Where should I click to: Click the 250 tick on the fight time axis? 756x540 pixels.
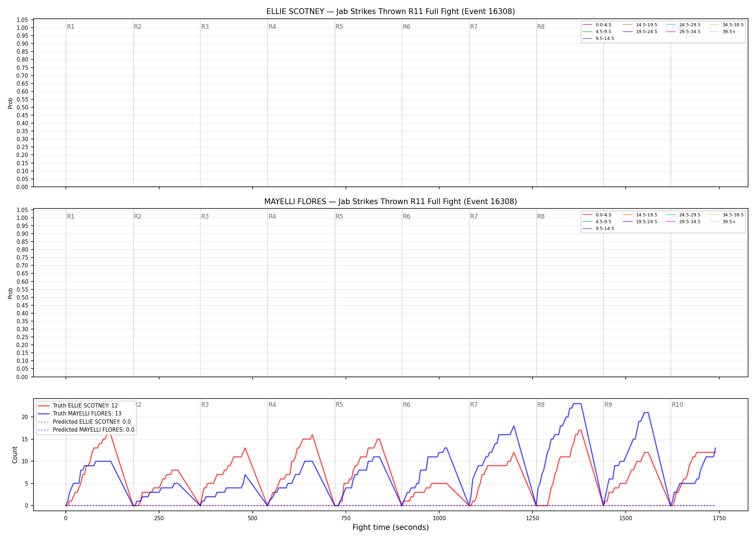(159, 518)
